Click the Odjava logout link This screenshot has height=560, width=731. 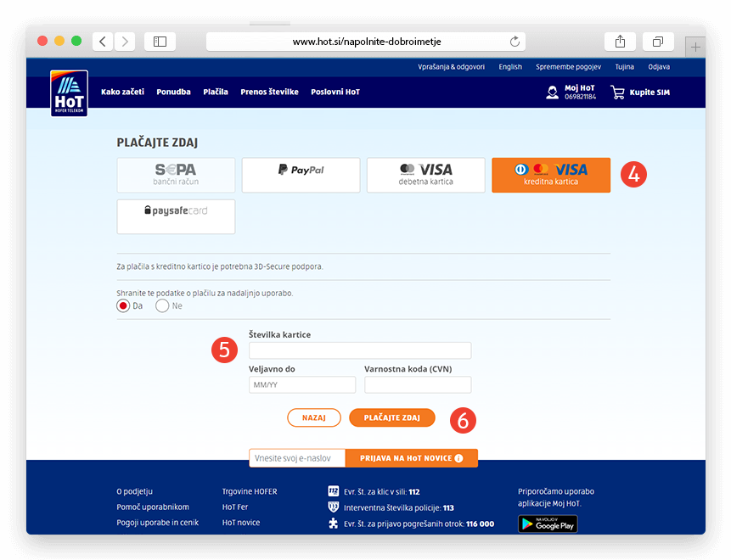(659, 67)
